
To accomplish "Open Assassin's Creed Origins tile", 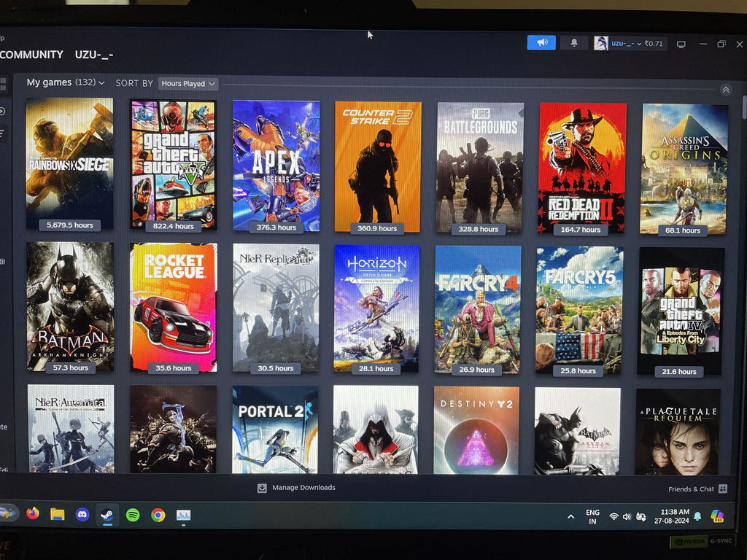I will pyautogui.click(x=684, y=169).
